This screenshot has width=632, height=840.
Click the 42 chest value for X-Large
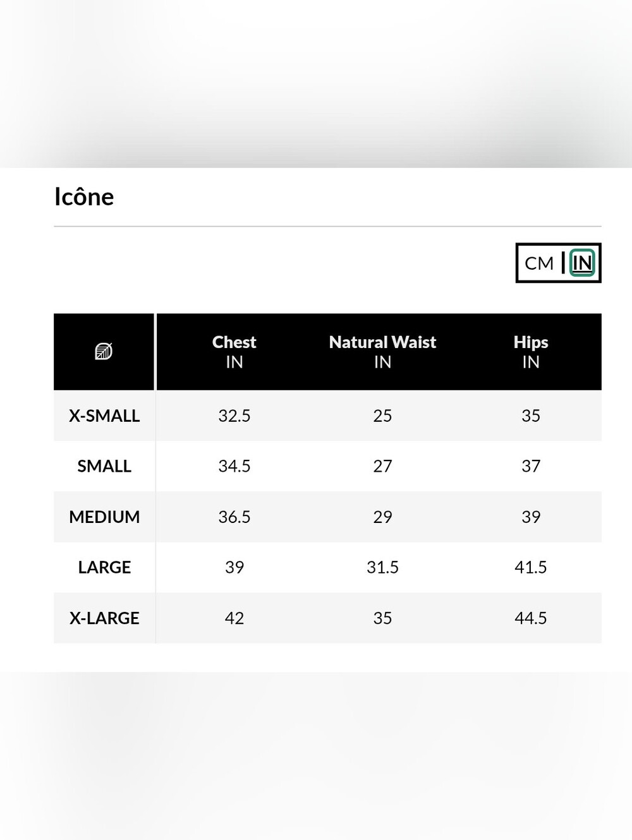click(234, 618)
